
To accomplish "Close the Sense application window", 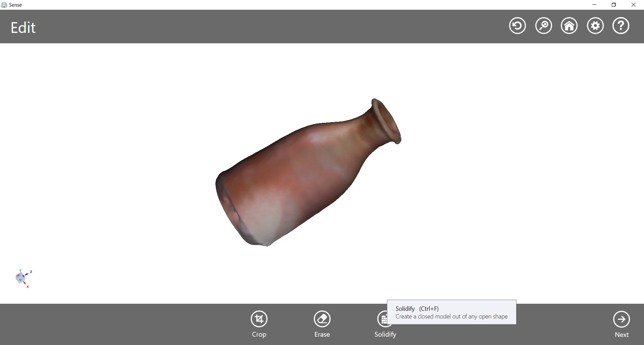I will pos(634,5).
